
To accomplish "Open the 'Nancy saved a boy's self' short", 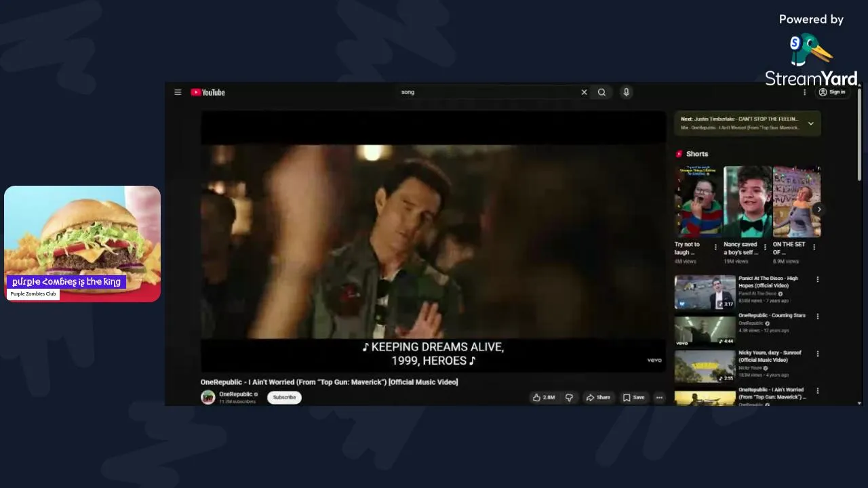I will pos(748,202).
